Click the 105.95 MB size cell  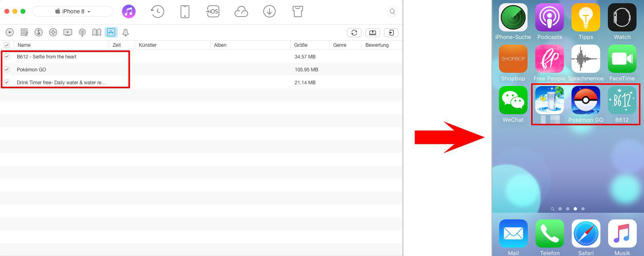click(306, 70)
